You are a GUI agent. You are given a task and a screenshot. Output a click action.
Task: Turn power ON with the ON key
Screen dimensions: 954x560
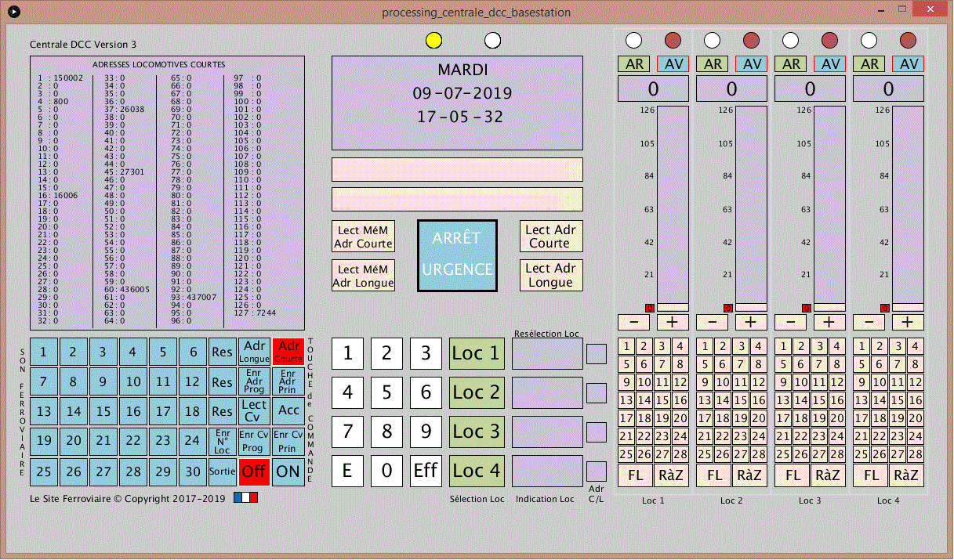click(x=288, y=471)
